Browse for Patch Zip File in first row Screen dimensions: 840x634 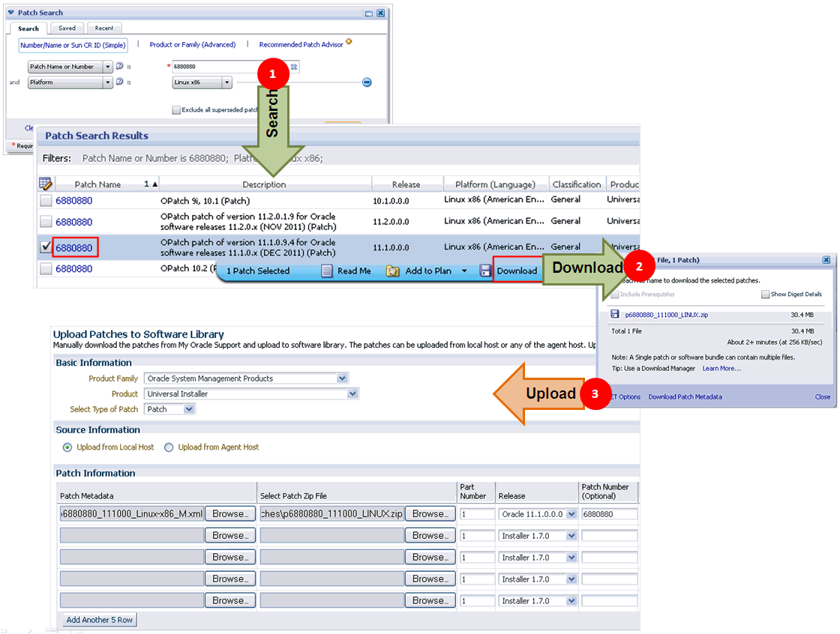[430, 513]
